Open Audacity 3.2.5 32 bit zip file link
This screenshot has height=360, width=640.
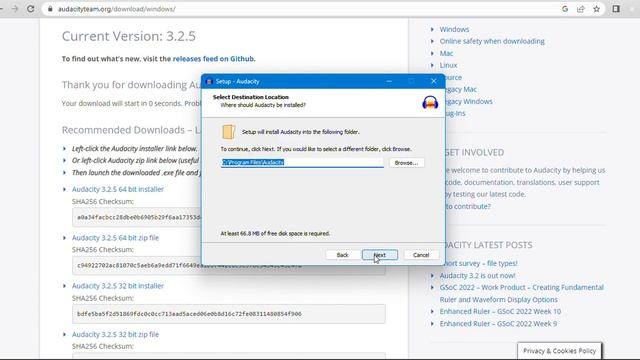[x=116, y=334]
